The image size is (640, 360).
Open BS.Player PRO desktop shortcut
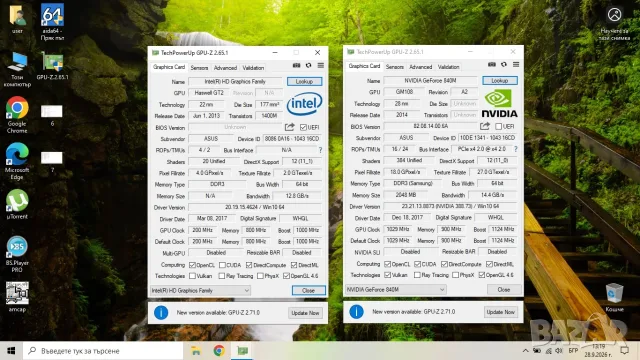coord(17,254)
